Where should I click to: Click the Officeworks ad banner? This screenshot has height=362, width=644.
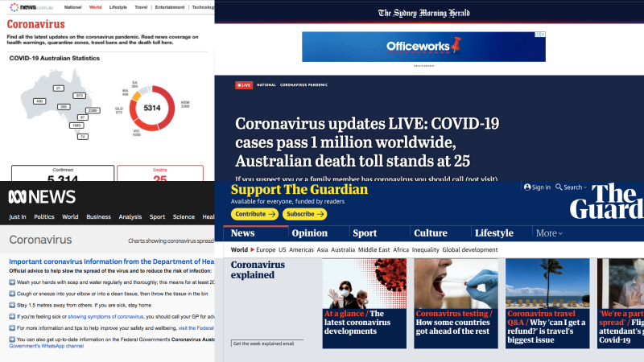pos(423,47)
